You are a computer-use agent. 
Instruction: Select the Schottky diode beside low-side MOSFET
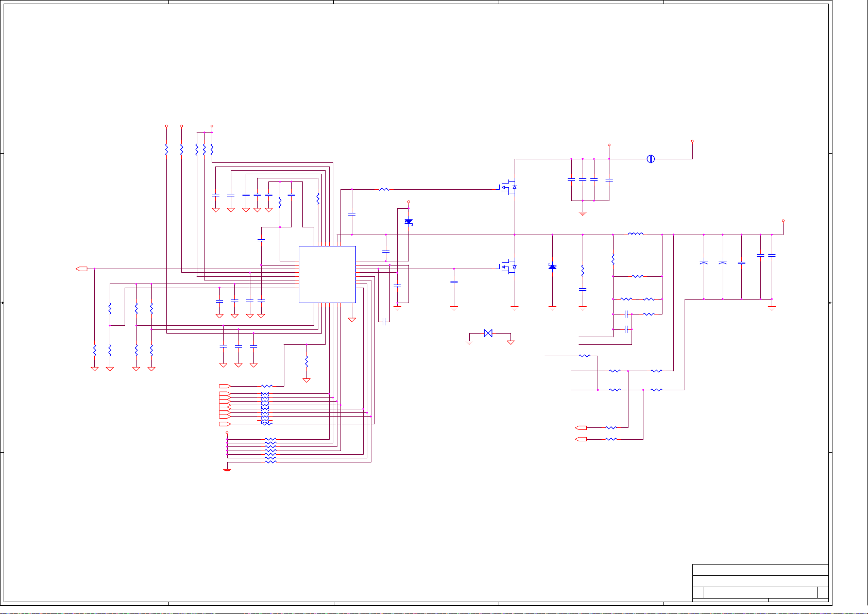552,267
